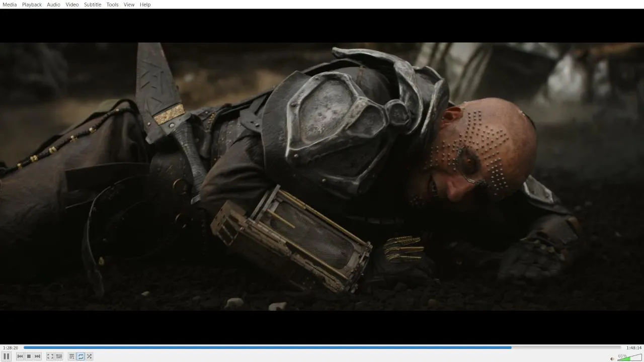
Task: Open the Tools menu
Action: (112, 5)
